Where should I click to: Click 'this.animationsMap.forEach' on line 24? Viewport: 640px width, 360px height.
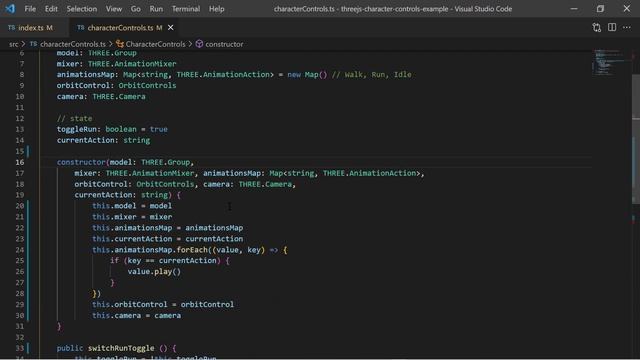(150, 250)
